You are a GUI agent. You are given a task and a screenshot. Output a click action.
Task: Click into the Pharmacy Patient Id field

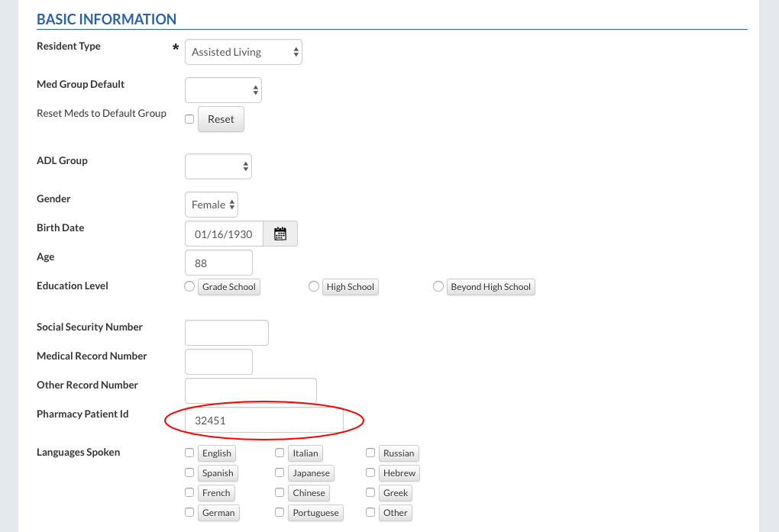[x=263, y=421]
